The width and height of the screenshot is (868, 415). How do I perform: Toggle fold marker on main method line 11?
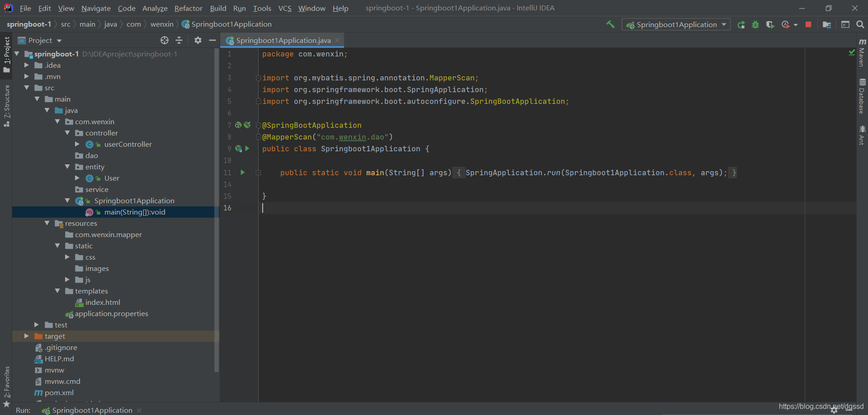point(258,173)
